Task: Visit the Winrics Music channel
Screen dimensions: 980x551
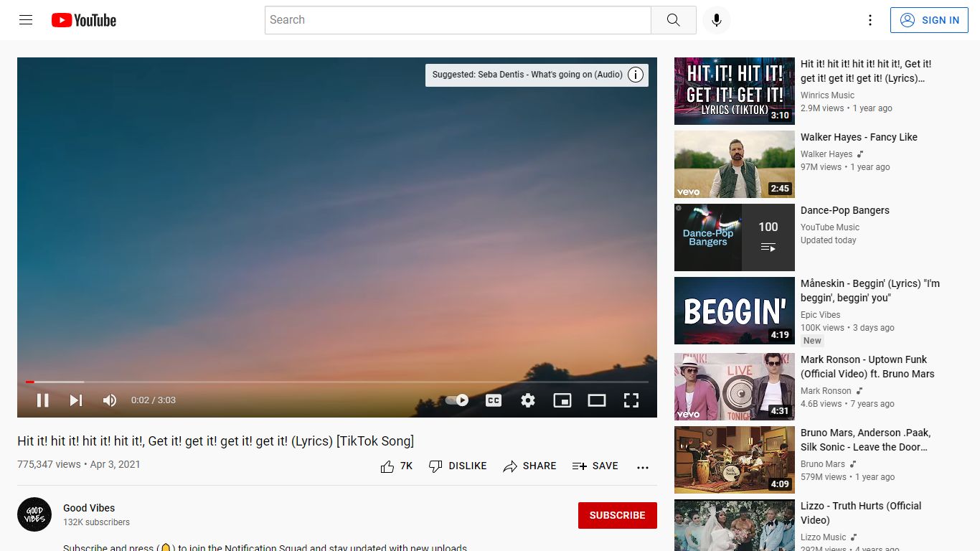Action: click(827, 95)
